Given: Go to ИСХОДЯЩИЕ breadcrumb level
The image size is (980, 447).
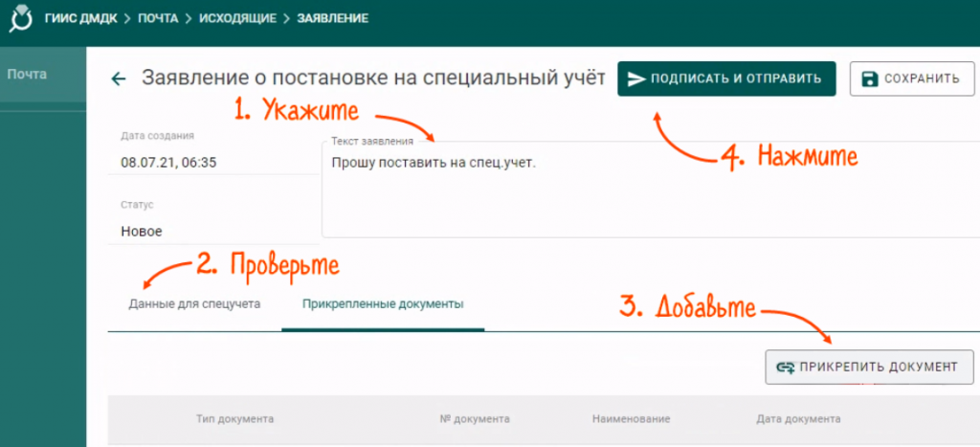Looking at the screenshot, I should point(237,18).
